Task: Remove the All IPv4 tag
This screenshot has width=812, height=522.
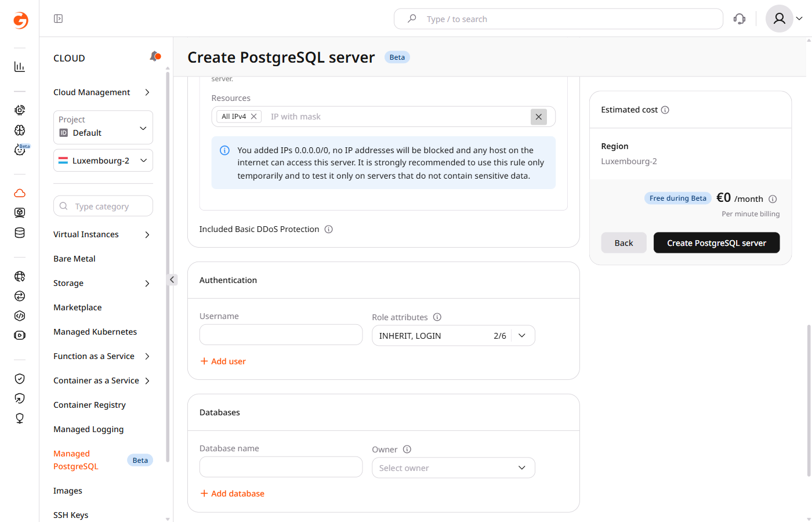Action: click(254, 117)
